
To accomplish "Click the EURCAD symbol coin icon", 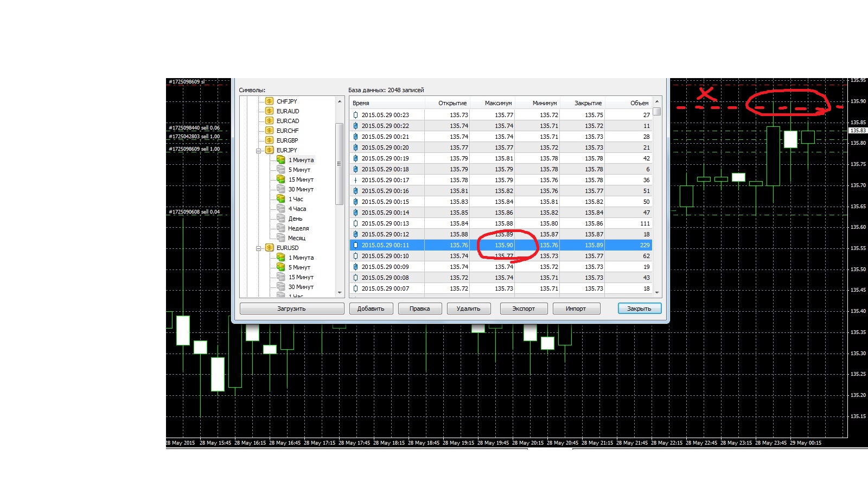I will [269, 121].
